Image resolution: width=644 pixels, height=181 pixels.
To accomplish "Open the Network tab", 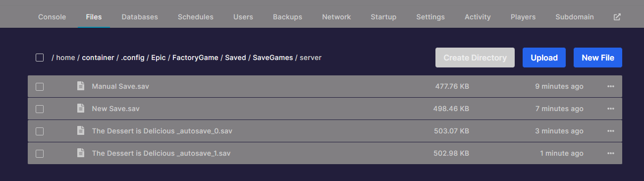I will (336, 17).
